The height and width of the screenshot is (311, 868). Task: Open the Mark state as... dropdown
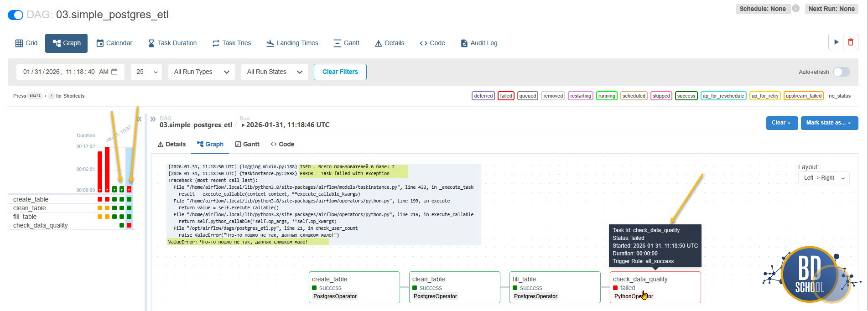coord(829,123)
